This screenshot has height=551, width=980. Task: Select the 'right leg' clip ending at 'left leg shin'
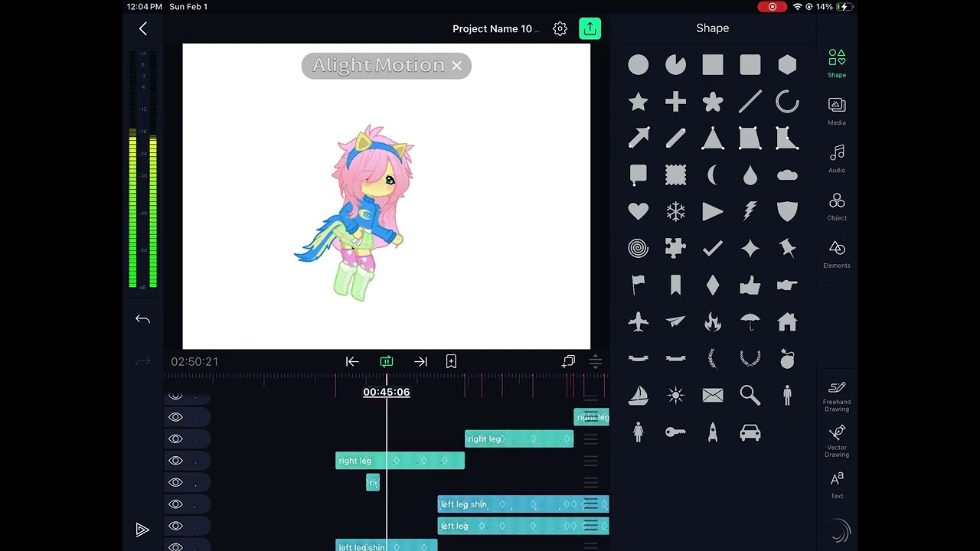[x=400, y=461]
